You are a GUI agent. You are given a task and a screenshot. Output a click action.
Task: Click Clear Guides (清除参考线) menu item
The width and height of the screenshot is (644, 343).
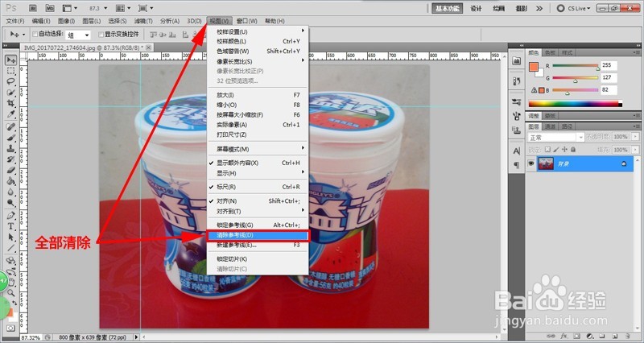pos(258,235)
